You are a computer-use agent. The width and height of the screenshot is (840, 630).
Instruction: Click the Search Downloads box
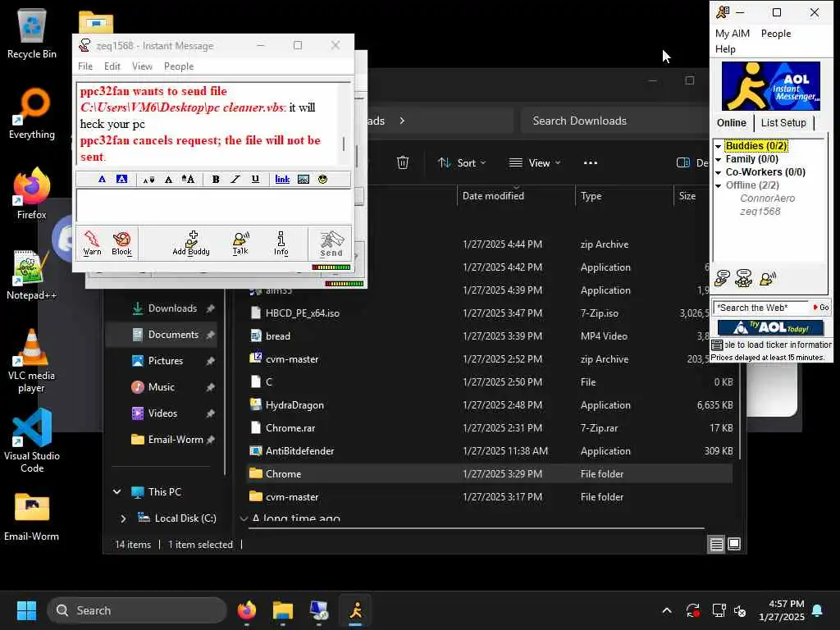click(616, 121)
